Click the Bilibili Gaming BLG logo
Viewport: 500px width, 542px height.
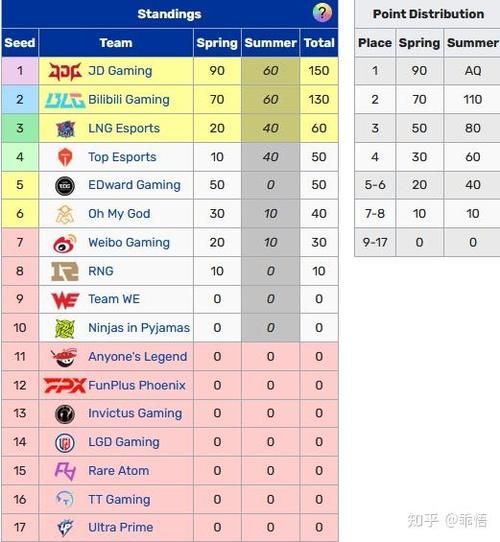point(65,100)
